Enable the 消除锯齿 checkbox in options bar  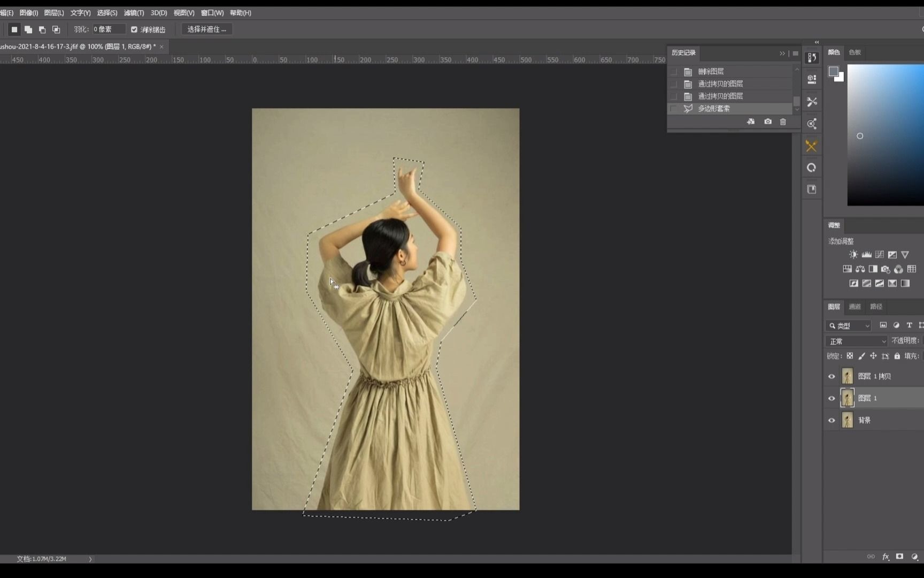pos(134,29)
